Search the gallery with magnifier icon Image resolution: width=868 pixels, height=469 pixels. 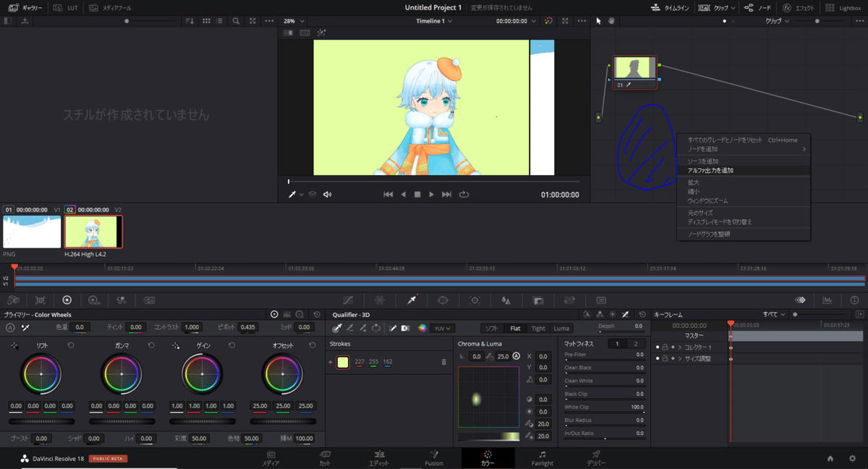(x=236, y=21)
